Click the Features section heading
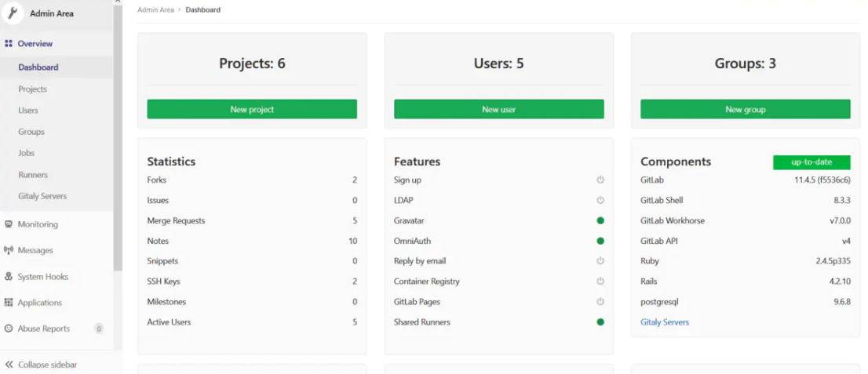868x374 pixels. click(417, 162)
